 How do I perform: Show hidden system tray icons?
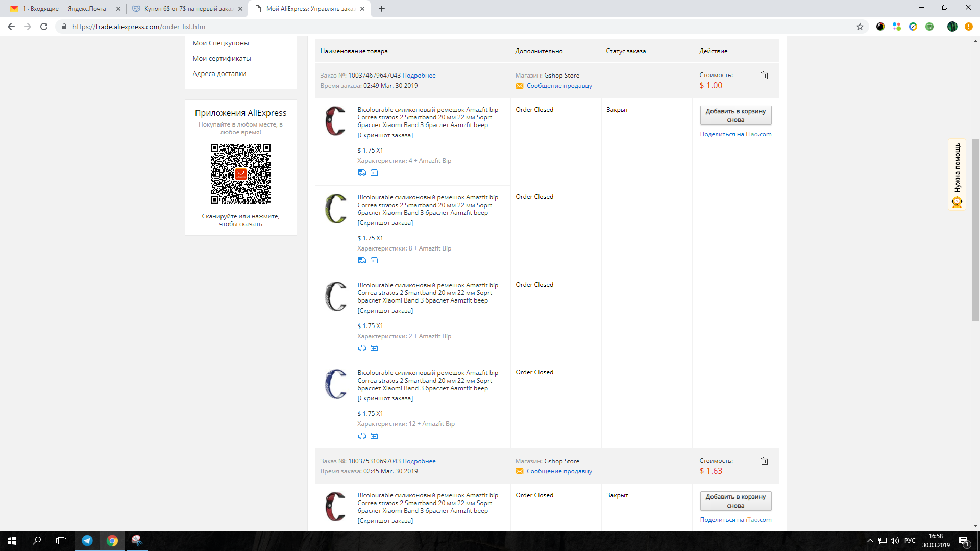(870, 541)
